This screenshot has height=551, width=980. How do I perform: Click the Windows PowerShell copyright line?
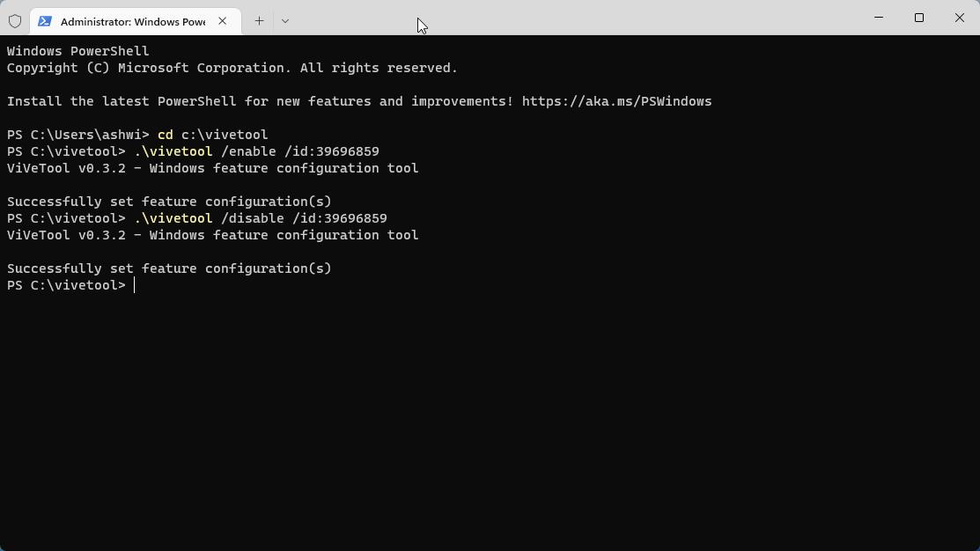(x=232, y=67)
